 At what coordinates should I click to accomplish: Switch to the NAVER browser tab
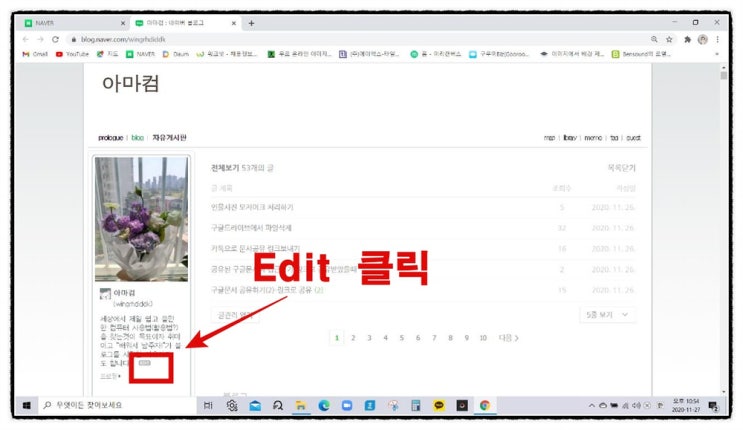(71, 23)
